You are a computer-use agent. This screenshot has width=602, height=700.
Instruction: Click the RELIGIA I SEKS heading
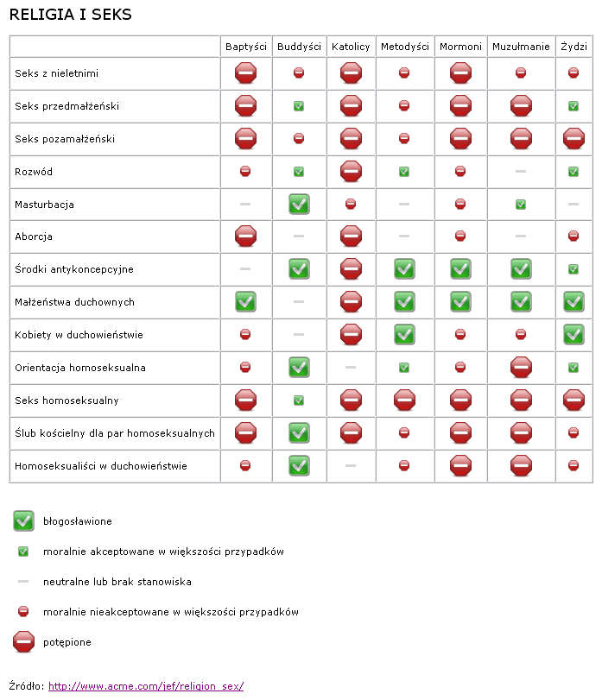[x=70, y=15]
